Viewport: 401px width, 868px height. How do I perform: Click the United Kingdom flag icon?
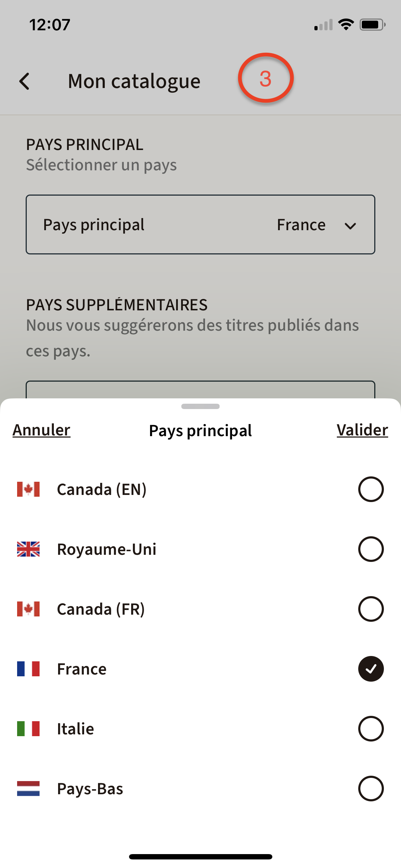[29, 549]
